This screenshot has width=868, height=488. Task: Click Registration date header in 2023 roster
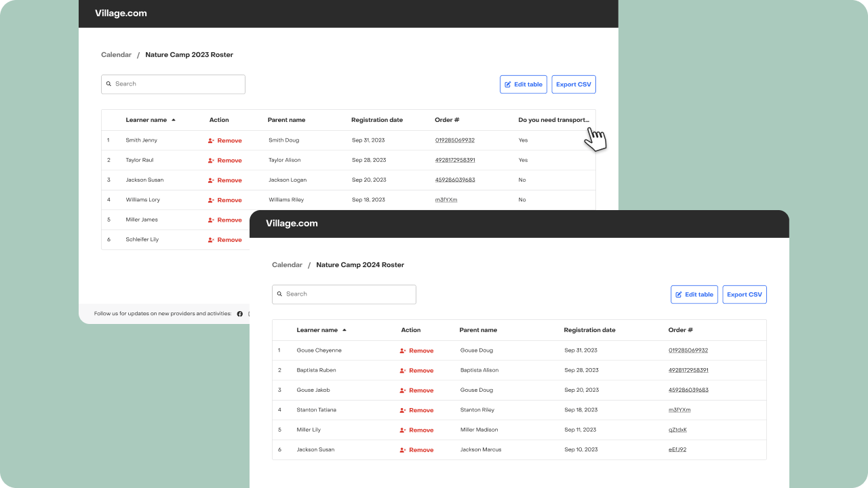coord(377,120)
